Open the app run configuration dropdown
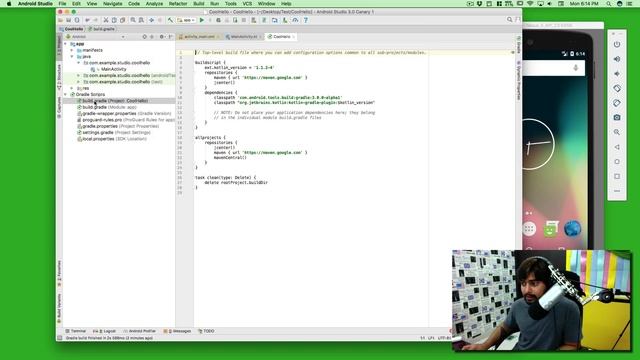 (x=186, y=20)
